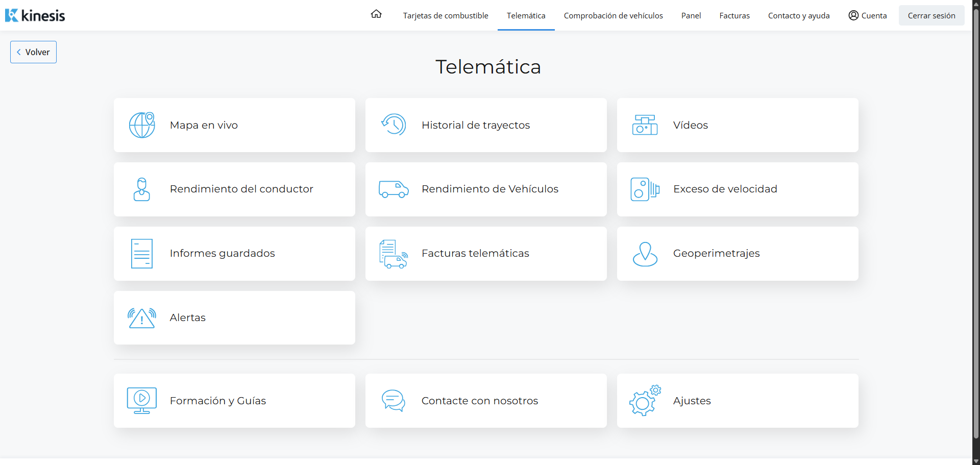
Task: Click the home icon in the navbar
Action: tap(376, 14)
